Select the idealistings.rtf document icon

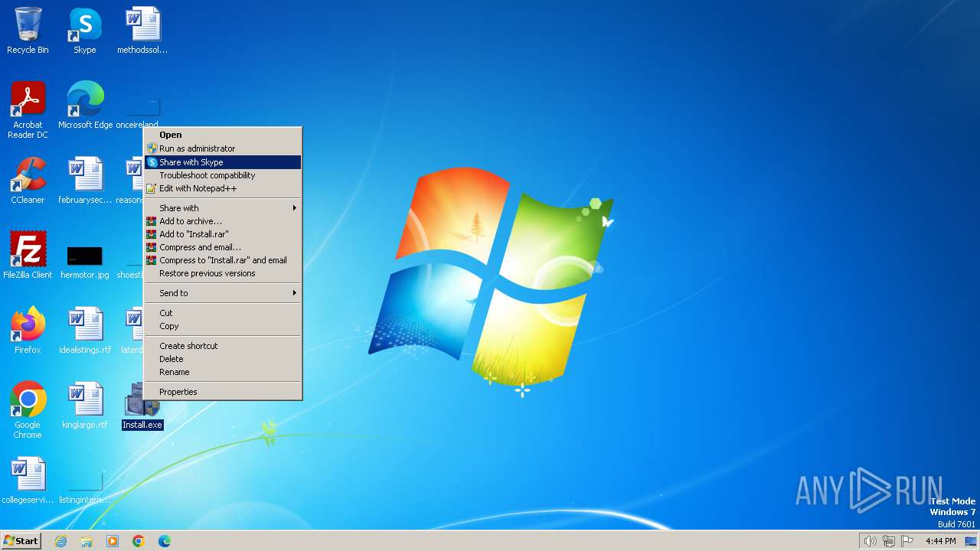85,331
